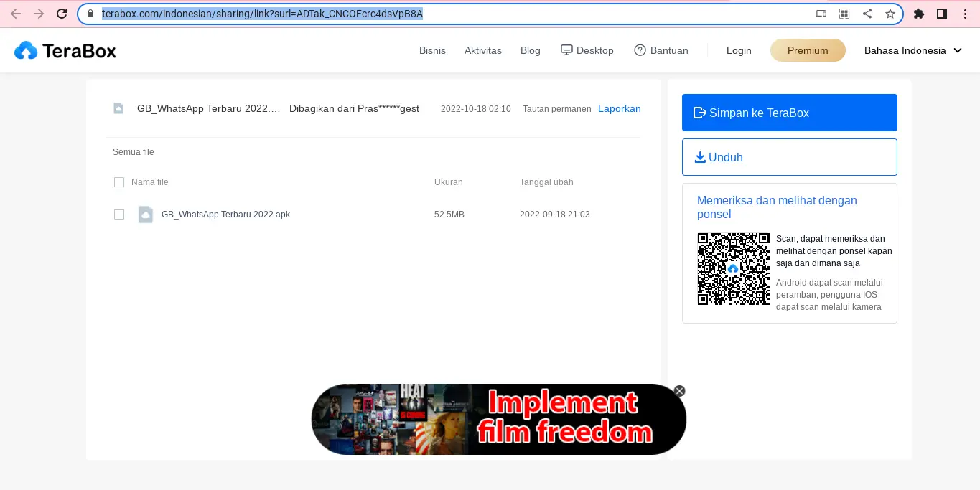
Task: Check the GB_WhatsApp Terbaru 2022.apk checkbox
Action: tap(119, 215)
